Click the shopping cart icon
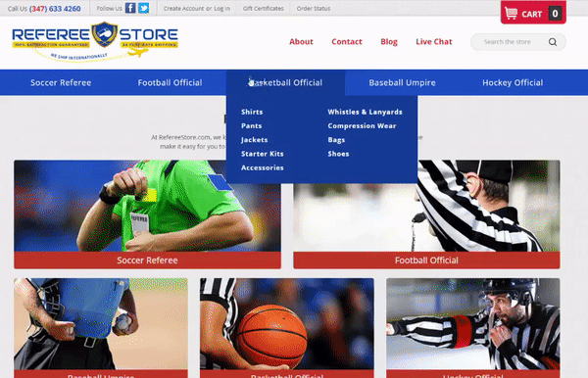588x378 pixels. (x=511, y=14)
